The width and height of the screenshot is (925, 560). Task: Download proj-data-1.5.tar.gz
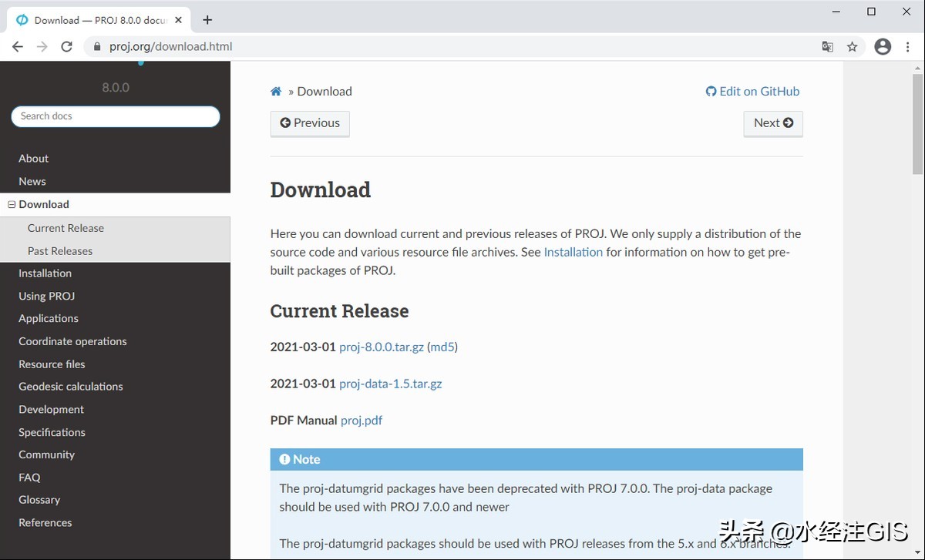tap(391, 384)
